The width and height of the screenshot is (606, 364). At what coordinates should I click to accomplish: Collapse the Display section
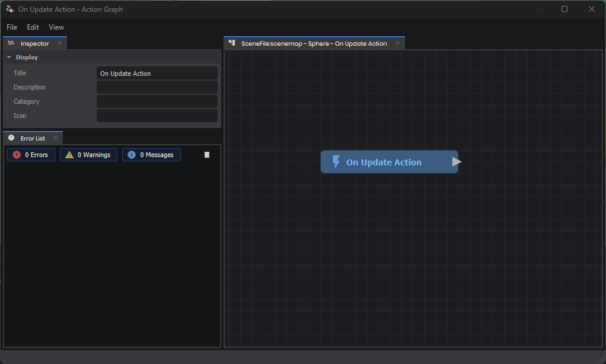tap(8, 57)
